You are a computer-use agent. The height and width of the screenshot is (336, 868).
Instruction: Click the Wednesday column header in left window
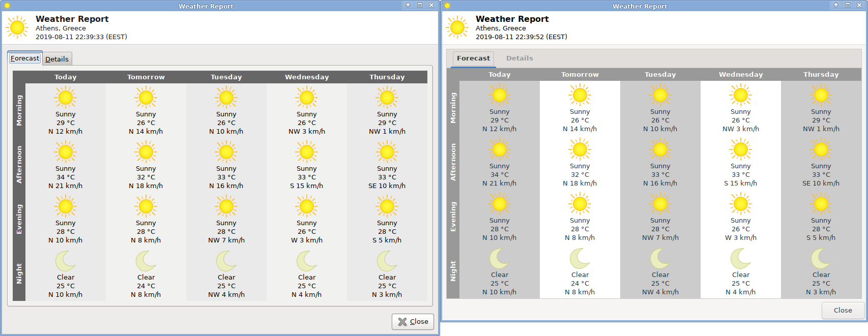307,77
